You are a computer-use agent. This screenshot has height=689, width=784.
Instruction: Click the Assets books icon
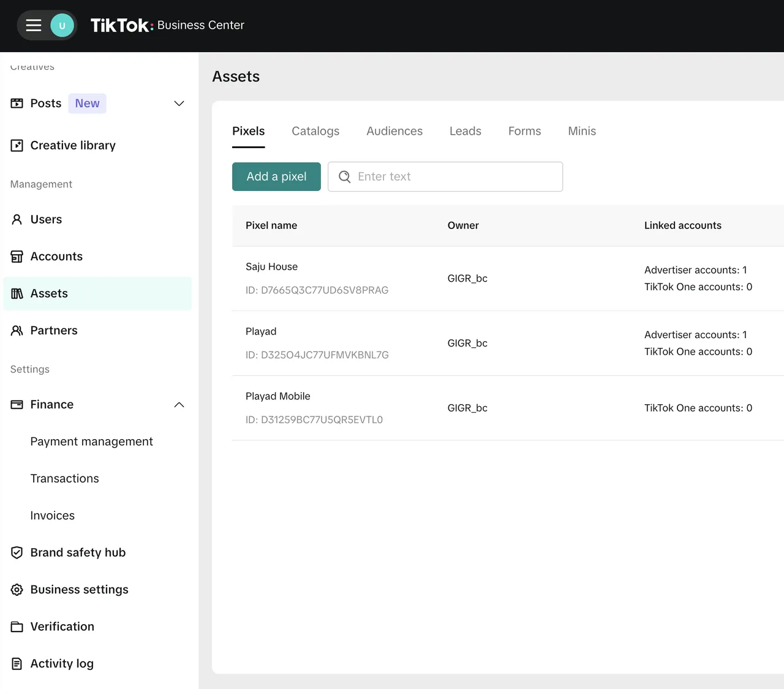tap(17, 294)
